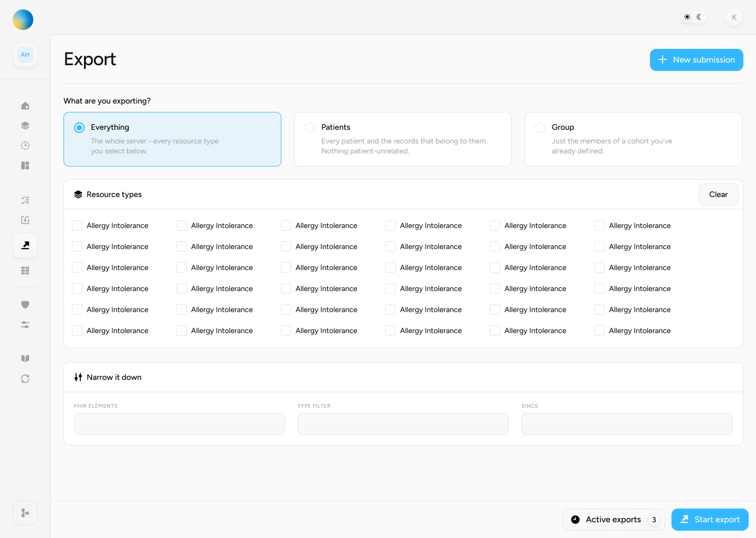Open the K user avatar menu
Image resolution: width=756 pixels, height=538 pixels.
pos(734,17)
